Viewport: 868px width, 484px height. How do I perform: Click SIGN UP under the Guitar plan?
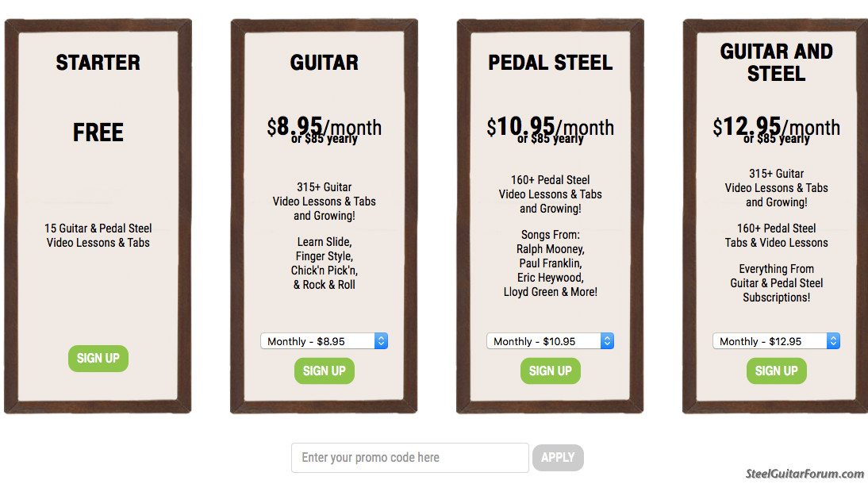[x=325, y=371]
